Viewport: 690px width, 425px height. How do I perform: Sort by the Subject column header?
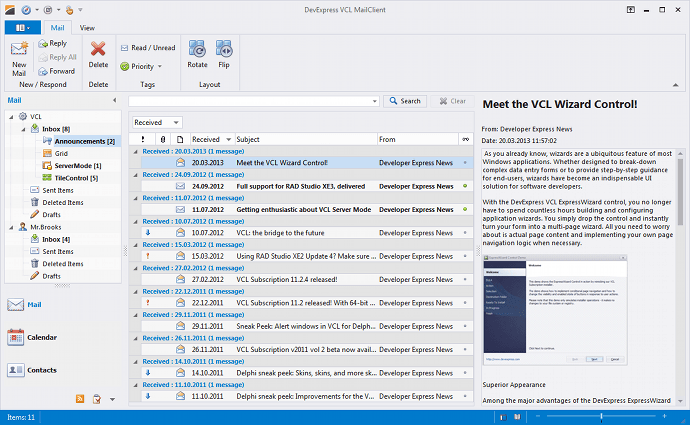click(306, 139)
